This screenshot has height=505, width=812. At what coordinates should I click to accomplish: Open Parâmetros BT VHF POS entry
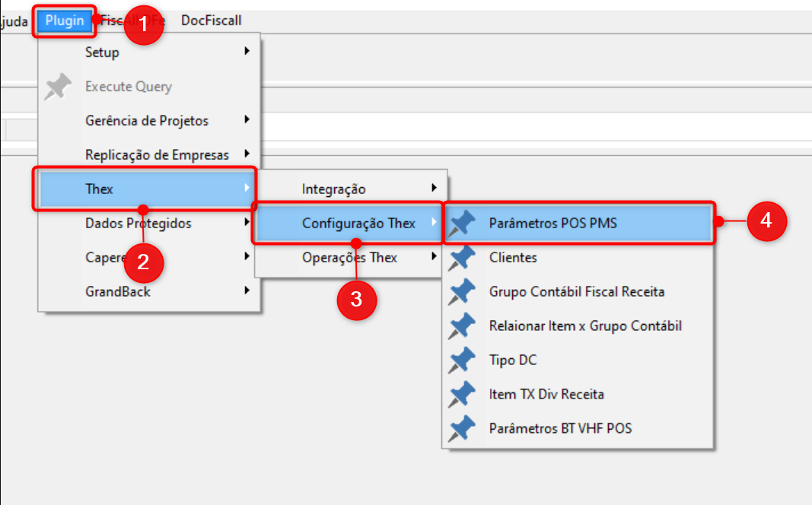pos(560,428)
